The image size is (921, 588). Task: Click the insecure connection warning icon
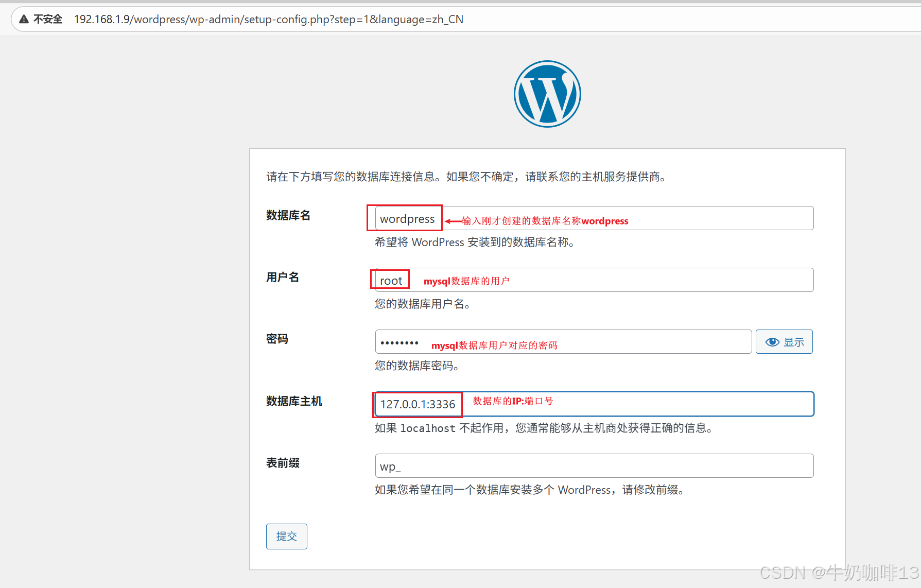24,19
